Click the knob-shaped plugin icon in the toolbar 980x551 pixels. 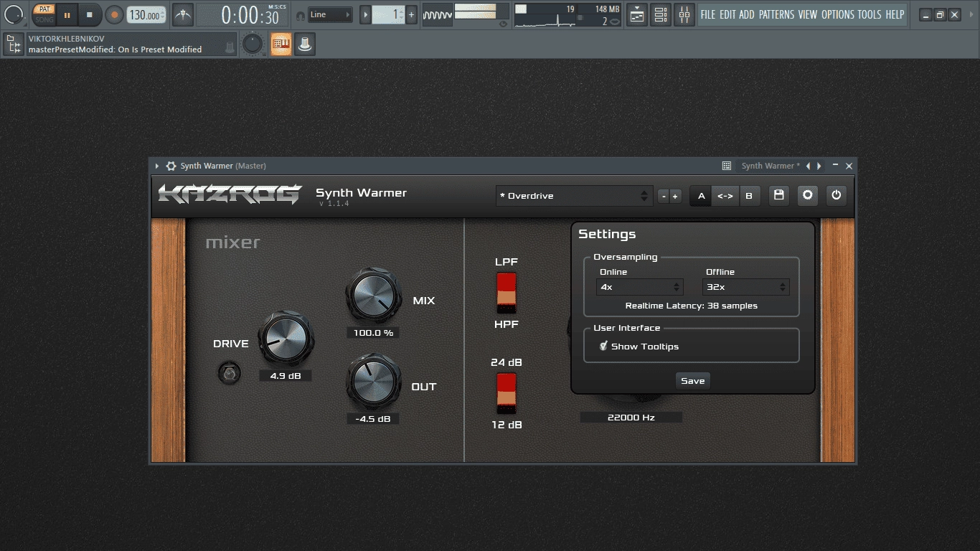(x=305, y=44)
